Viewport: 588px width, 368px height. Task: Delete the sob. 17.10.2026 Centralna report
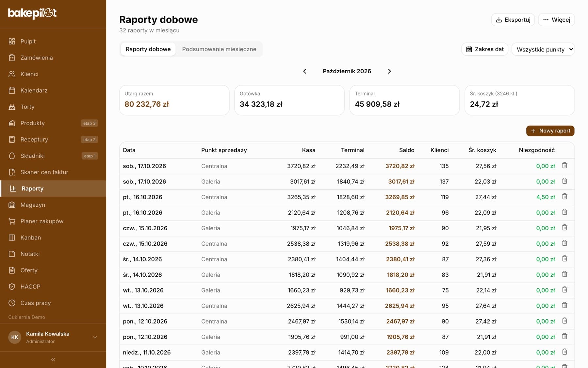(564, 166)
